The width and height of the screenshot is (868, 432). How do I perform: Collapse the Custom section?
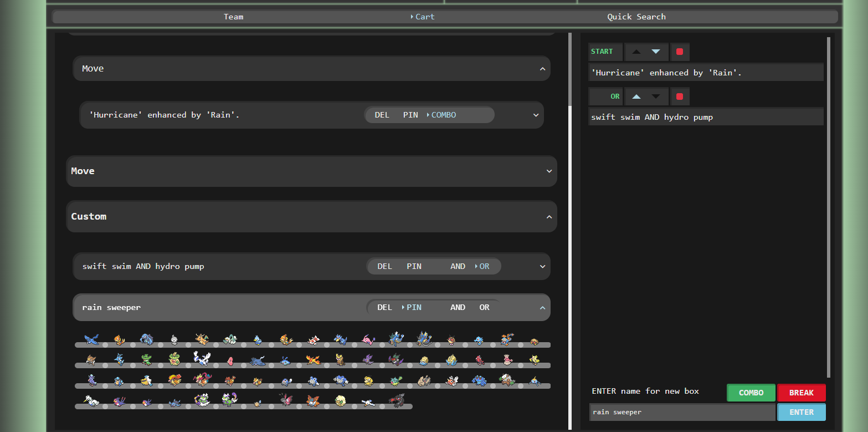click(549, 217)
